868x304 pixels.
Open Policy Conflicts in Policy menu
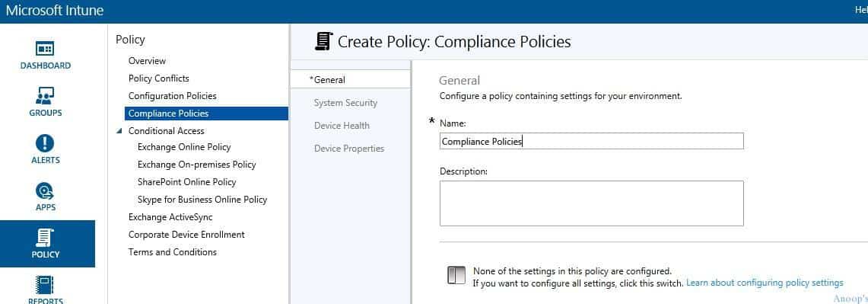coord(158,78)
